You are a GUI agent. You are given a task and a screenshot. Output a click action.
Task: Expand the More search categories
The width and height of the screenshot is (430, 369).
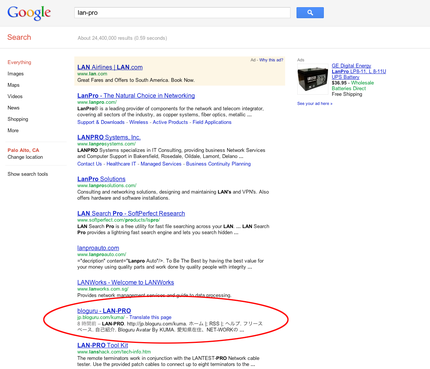pyautogui.click(x=13, y=130)
